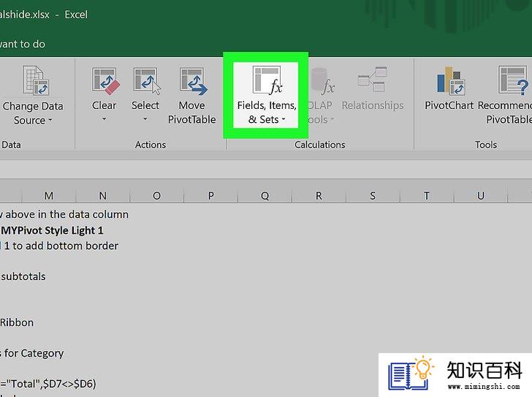Viewport: 532px width, 397px height.
Task: Click the 'subtotals' cell
Action: point(23,276)
